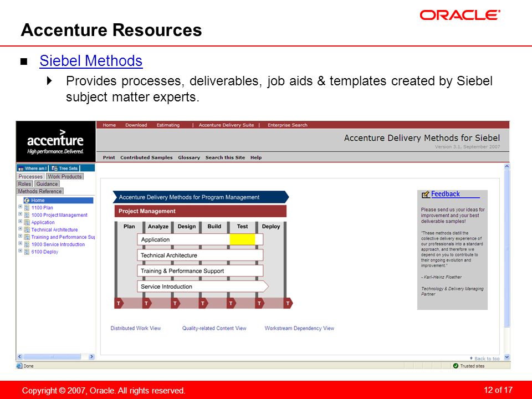This screenshot has height=399, width=532.
Task: Click the Technical Architecture tree page icon
Action: coord(27,229)
